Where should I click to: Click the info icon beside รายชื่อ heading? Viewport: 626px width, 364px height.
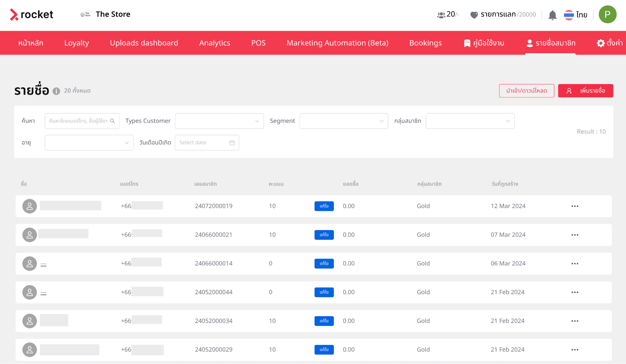click(x=56, y=91)
